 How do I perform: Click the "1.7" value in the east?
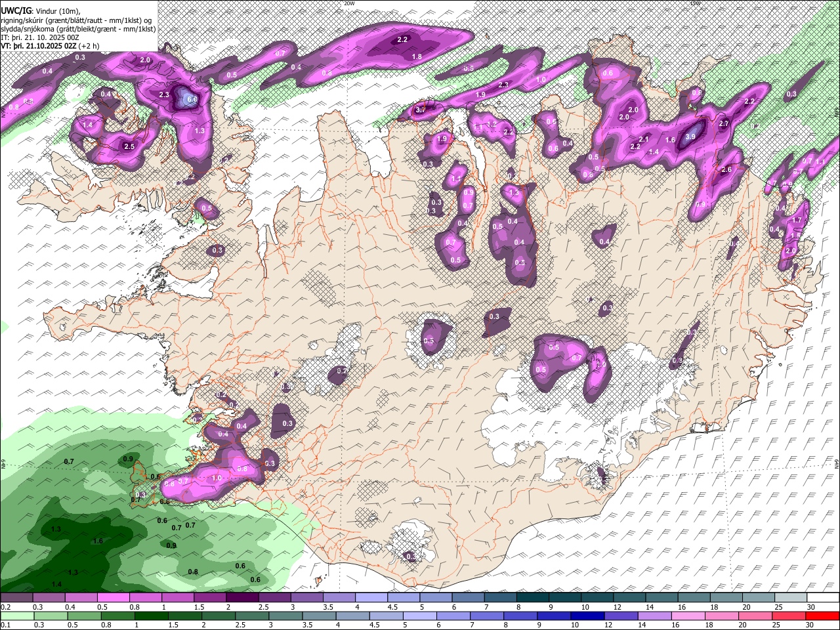tap(797, 220)
